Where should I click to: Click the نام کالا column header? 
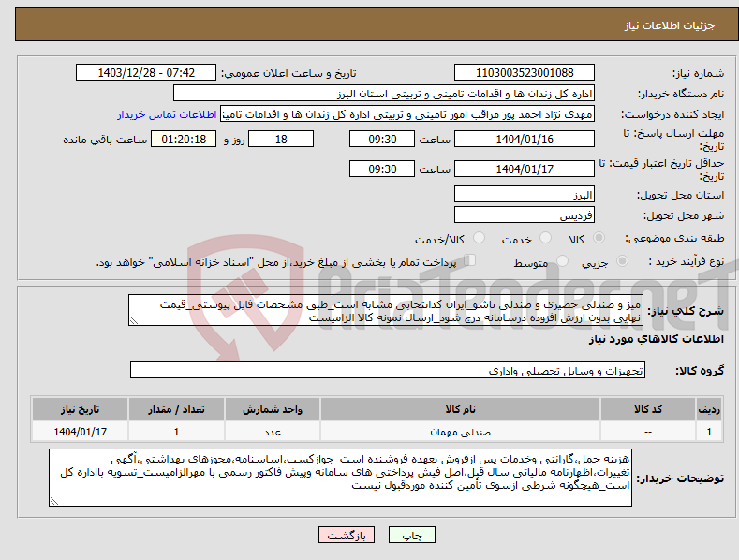click(x=460, y=409)
